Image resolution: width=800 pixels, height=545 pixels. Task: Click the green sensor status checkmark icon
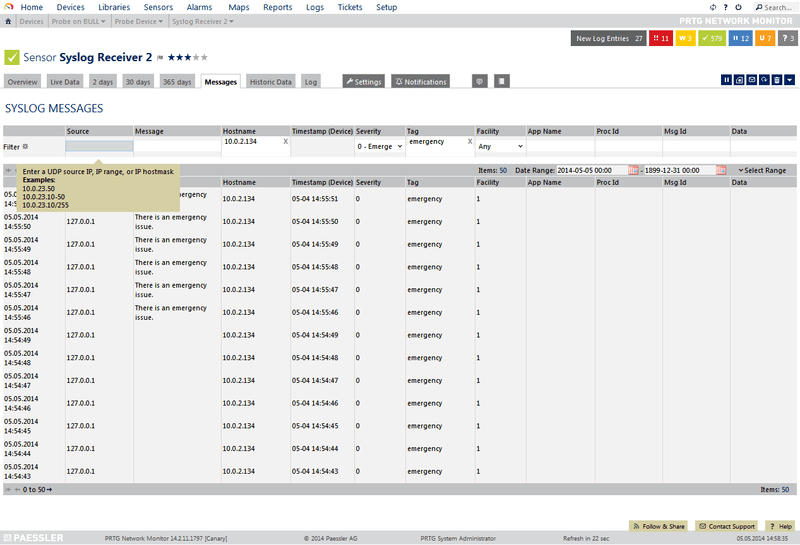[x=12, y=57]
